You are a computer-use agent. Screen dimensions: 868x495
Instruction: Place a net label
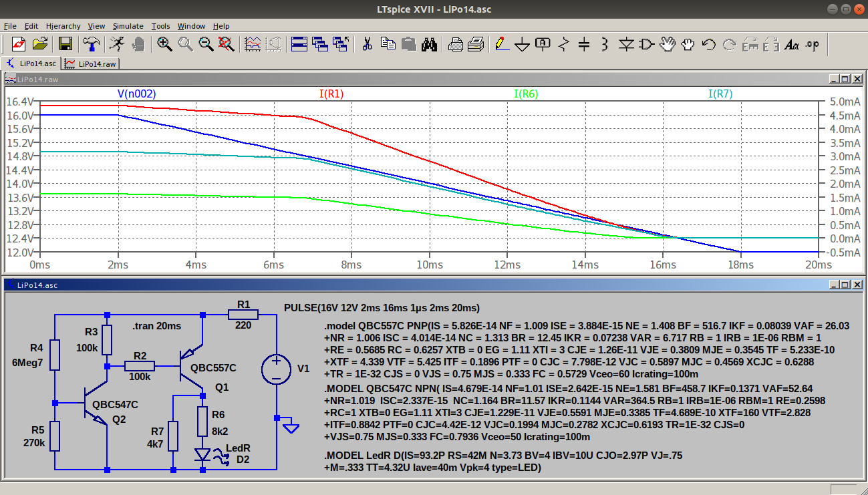pyautogui.click(x=543, y=44)
